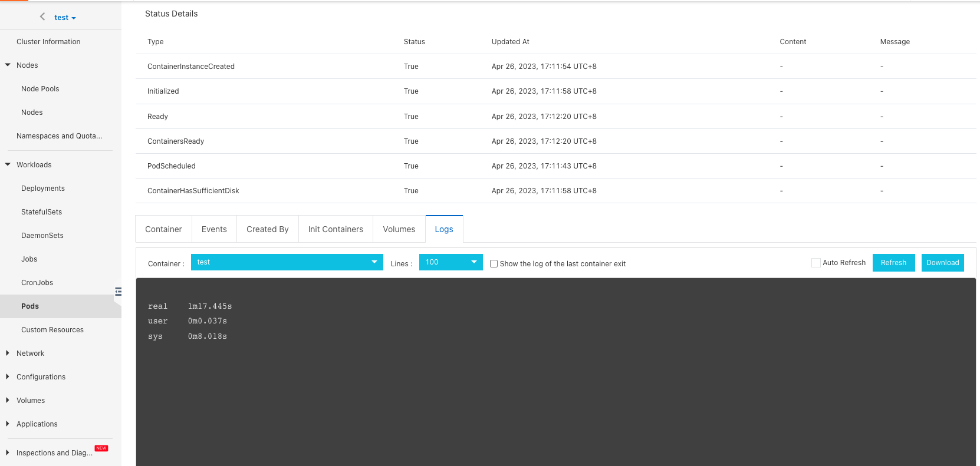Collapse the Workloads section arrow
Screen dimensions: 980x466
click(8, 165)
